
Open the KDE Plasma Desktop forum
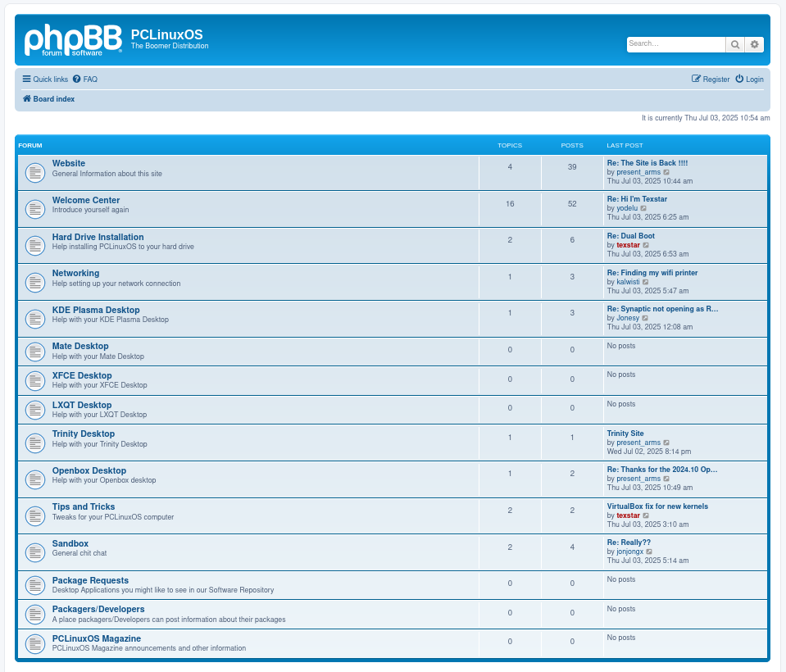96,311
